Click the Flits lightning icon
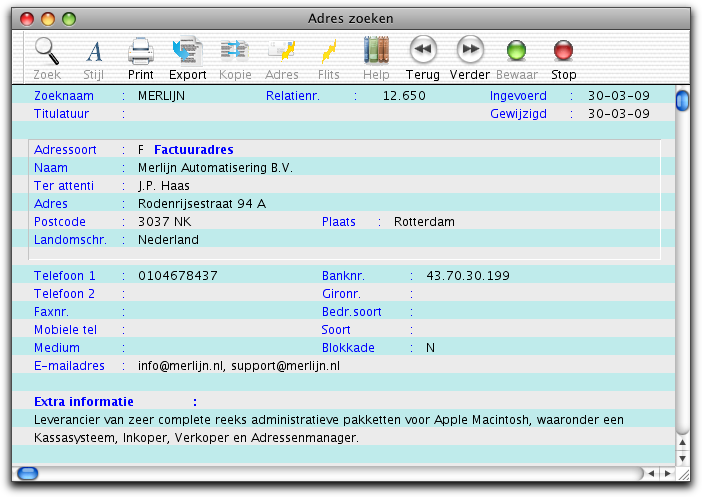 [x=329, y=51]
